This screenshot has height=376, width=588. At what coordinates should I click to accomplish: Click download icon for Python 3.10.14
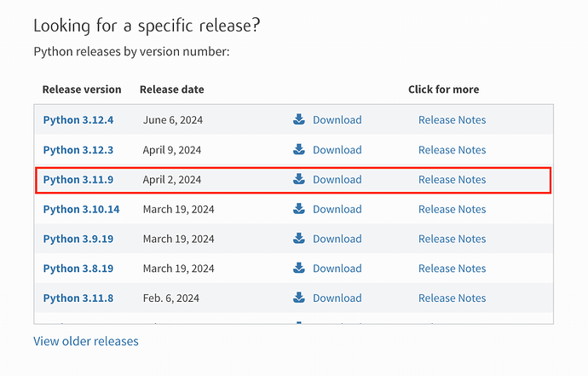pyautogui.click(x=299, y=209)
